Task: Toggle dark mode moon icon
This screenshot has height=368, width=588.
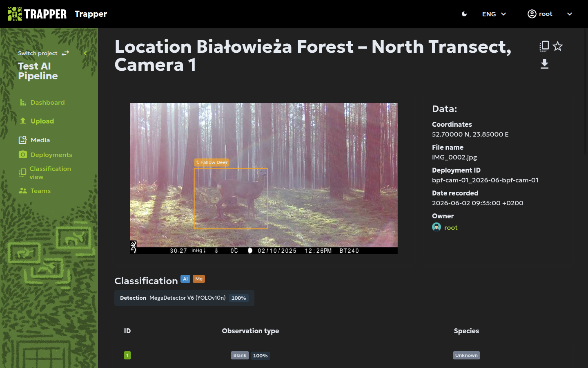Action: [464, 14]
